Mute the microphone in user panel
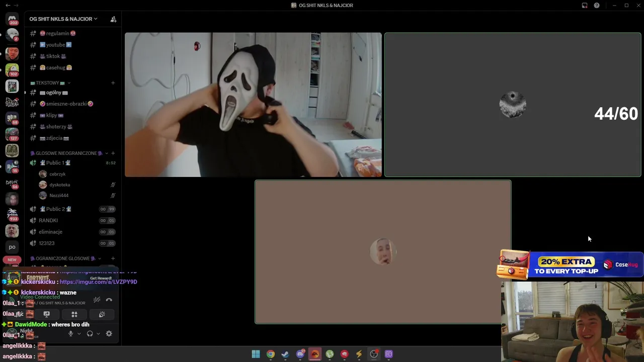 pyautogui.click(x=70, y=334)
